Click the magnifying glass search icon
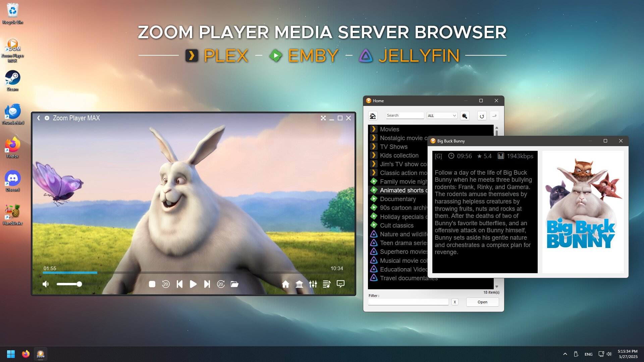 465,115
